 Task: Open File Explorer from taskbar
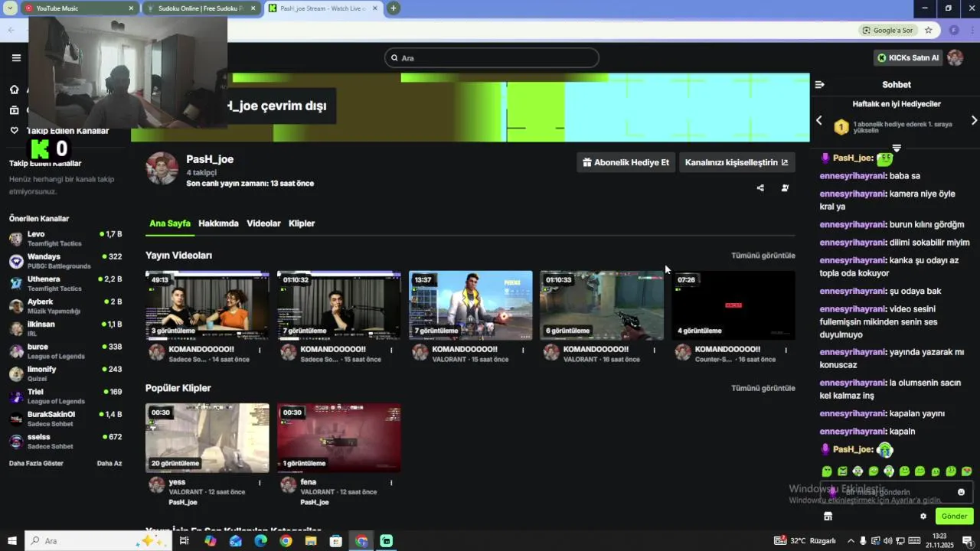pyautogui.click(x=311, y=541)
